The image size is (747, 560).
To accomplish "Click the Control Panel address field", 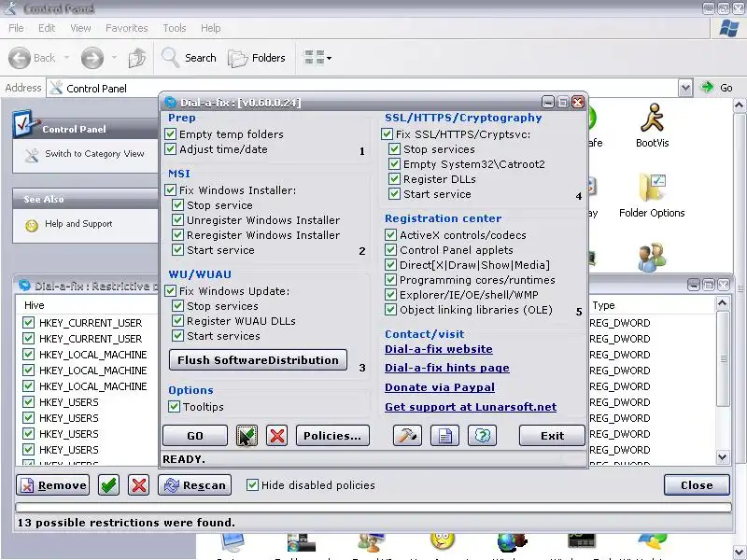I will pos(362,88).
